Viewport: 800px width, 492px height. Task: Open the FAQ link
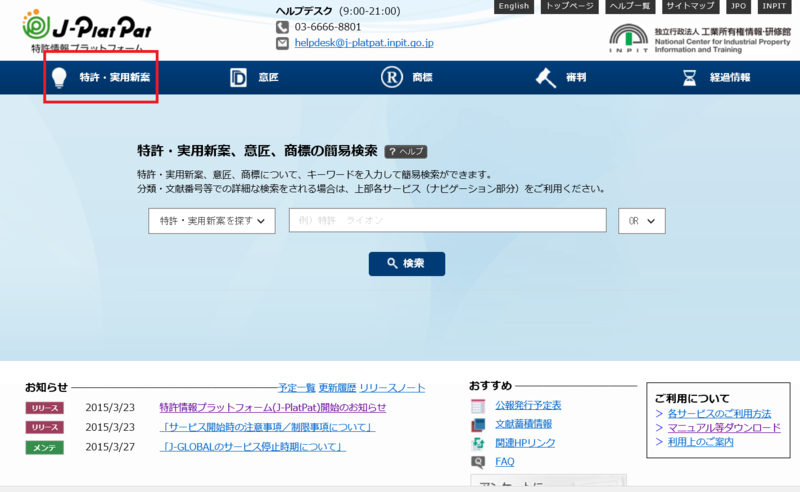coord(505,461)
